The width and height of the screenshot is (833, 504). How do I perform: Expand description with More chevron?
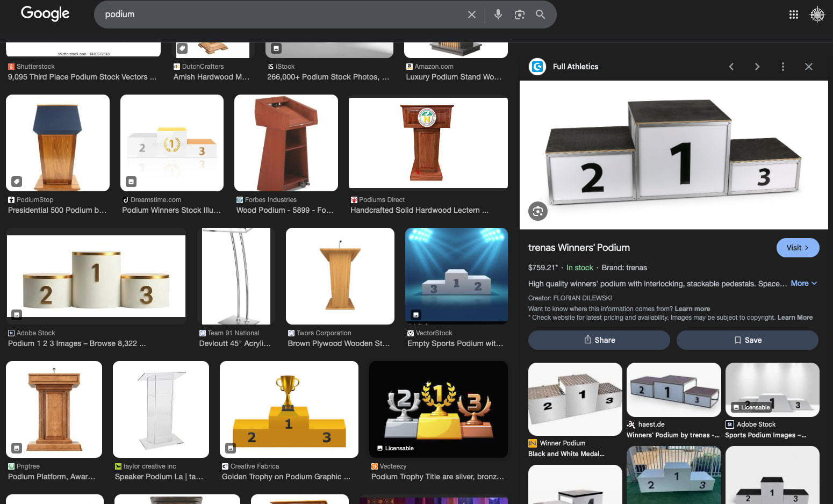tap(804, 284)
